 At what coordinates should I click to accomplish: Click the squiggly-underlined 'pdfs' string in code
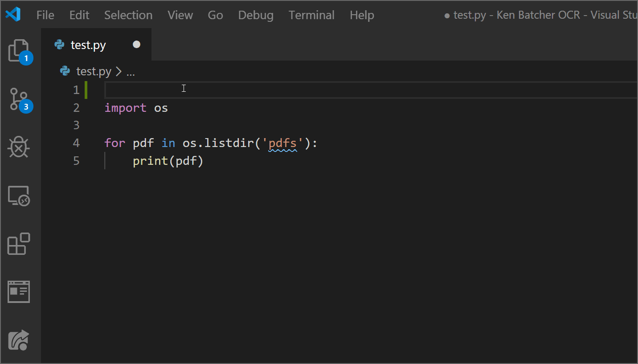(282, 143)
